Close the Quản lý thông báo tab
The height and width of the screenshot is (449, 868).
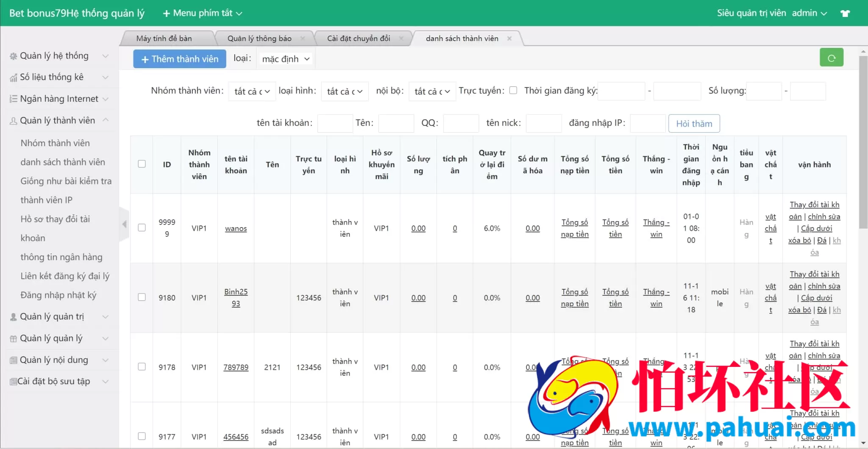303,39
